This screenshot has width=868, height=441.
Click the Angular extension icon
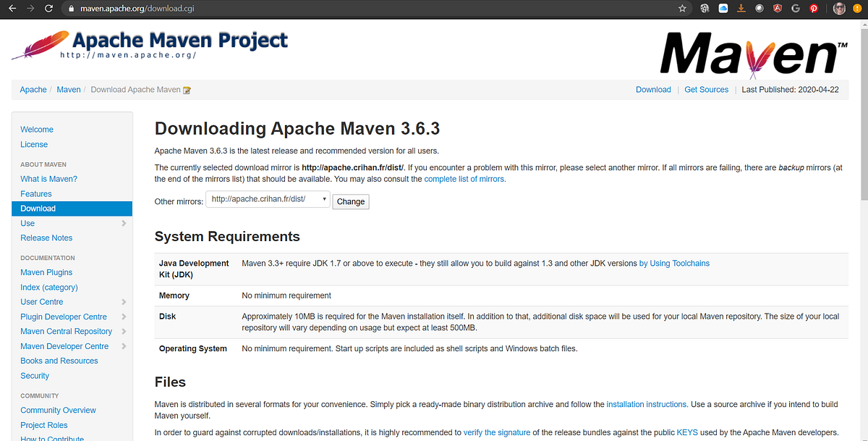777,8
